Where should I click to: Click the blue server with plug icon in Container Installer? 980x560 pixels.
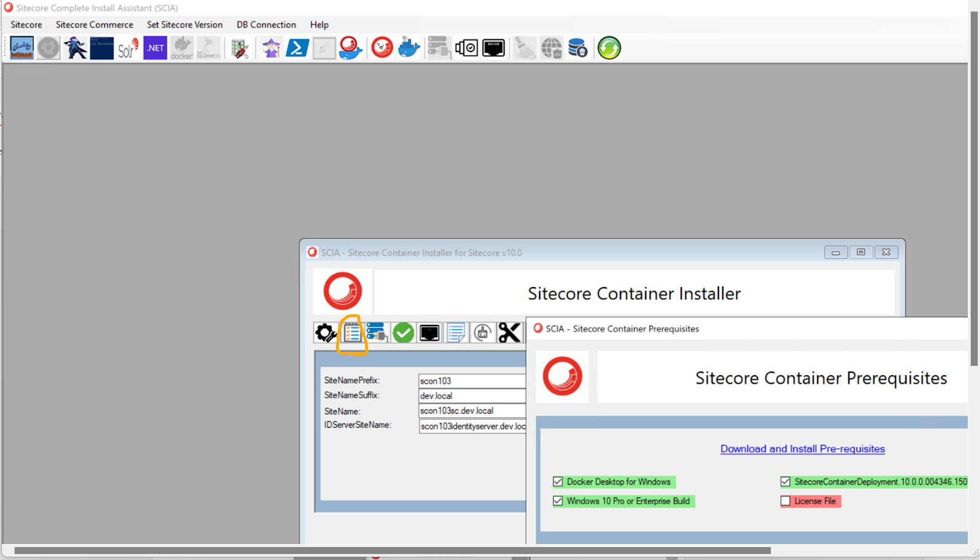(x=377, y=333)
